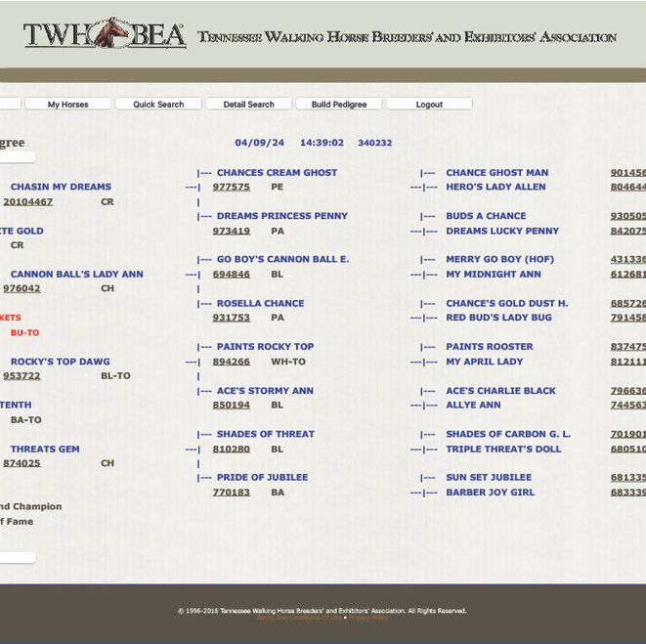Click horse name TRIPLE THREAT'S DOLL
The image size is (646, 644).
click(x=503, y=449)
